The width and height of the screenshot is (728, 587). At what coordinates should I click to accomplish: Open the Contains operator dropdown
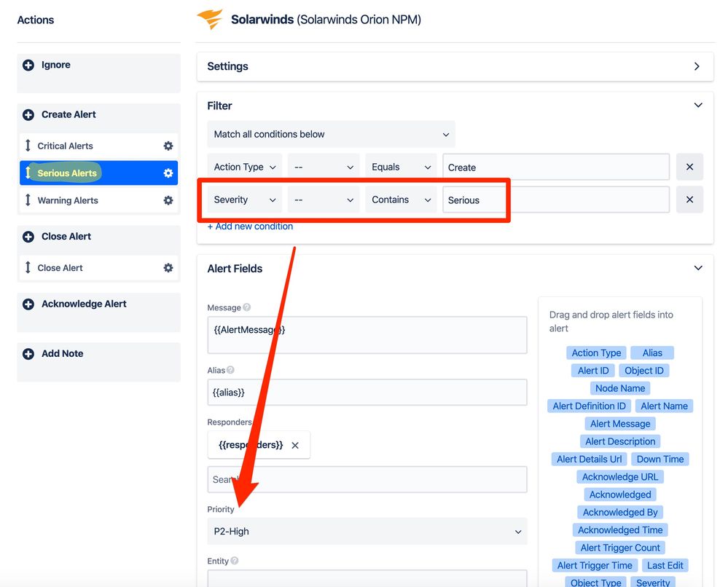pos(401,200)
